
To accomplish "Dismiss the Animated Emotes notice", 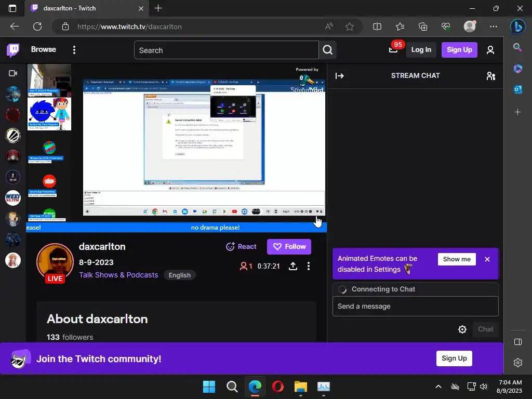I will (x=487, y=259).
